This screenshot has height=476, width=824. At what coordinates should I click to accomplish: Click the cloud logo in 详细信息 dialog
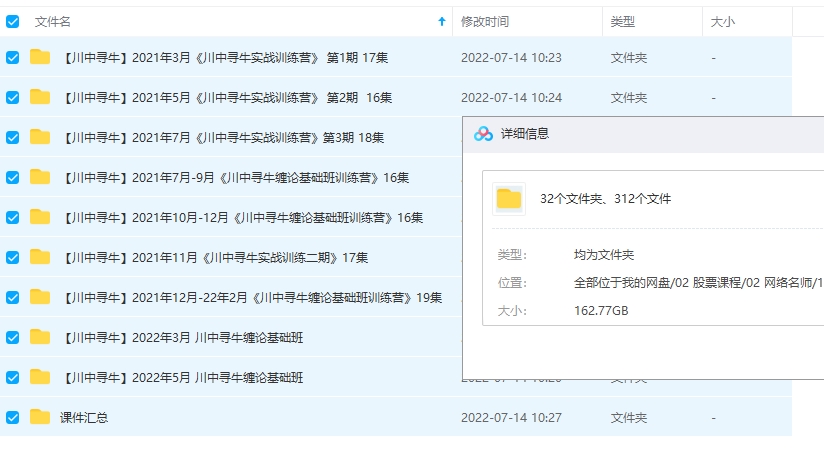[x=483, y=134]
